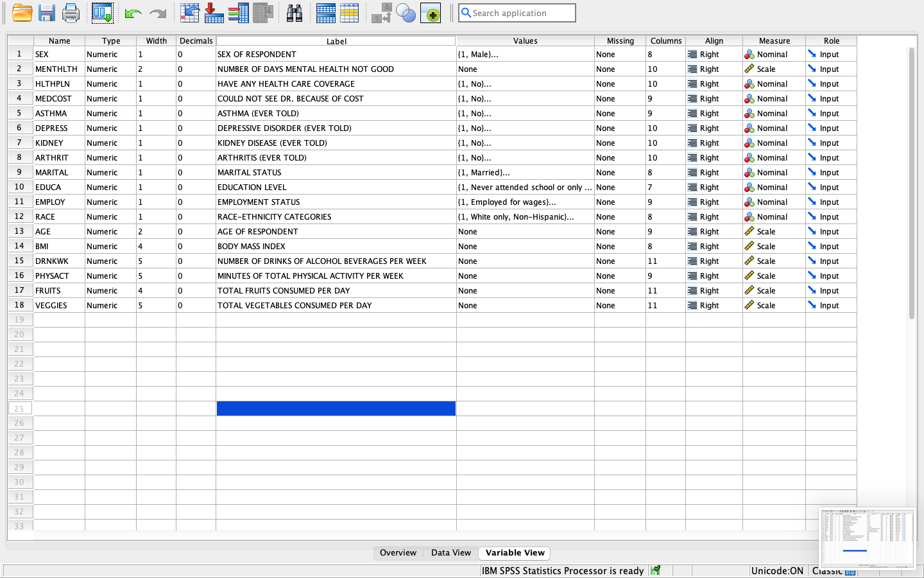Click Columns value for MEDCOST row
This screenshot has width=924, height=578.
[x=665, y=98]
